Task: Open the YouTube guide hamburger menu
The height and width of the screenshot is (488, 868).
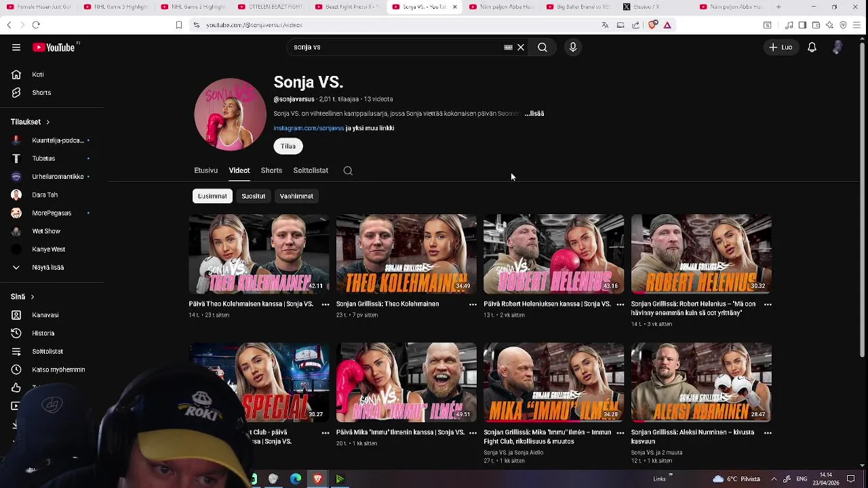Action: pos(16,47)
